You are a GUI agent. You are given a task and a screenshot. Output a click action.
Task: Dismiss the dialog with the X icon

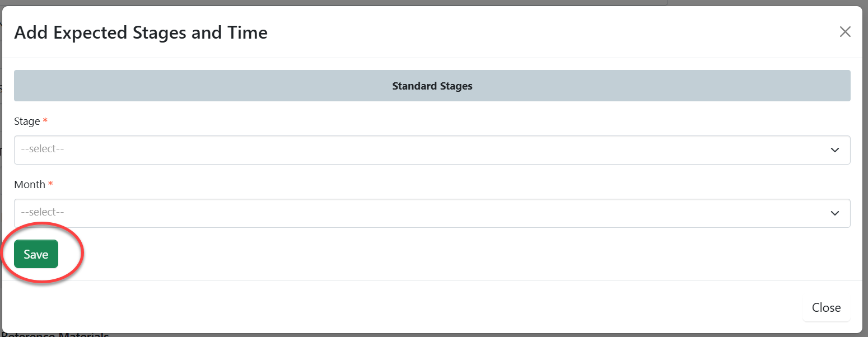844,32
